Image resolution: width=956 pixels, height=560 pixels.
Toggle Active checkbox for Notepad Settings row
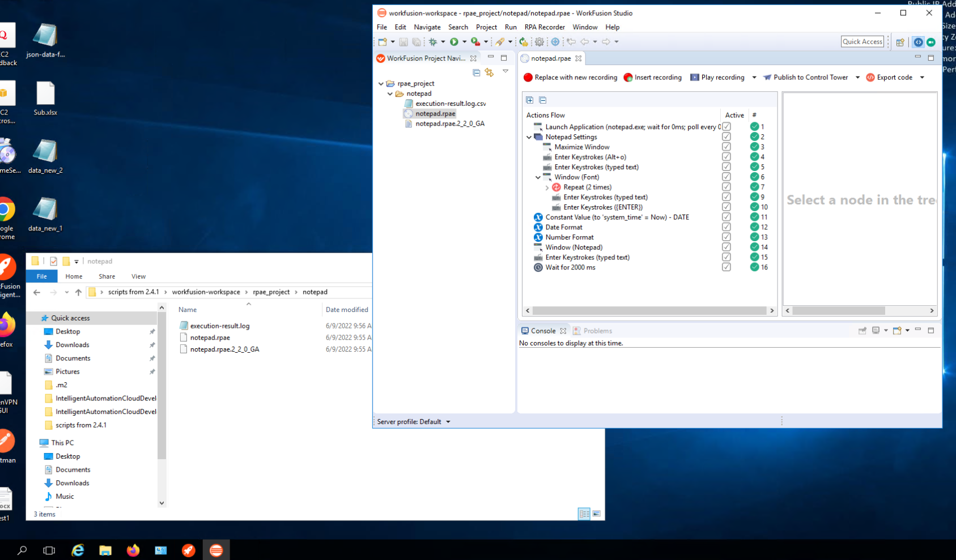[x=726, y=137]
